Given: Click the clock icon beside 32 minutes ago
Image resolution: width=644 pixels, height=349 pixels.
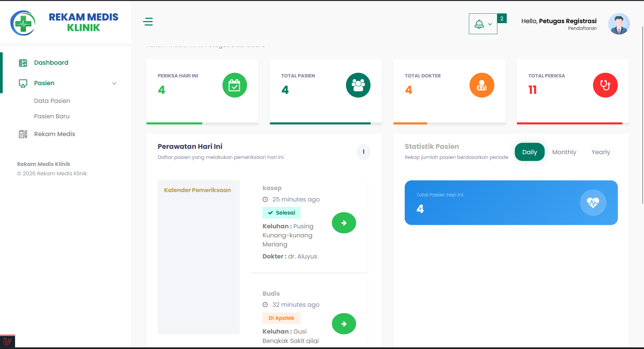Looking at the screenshot, I should tap(265, 305).
